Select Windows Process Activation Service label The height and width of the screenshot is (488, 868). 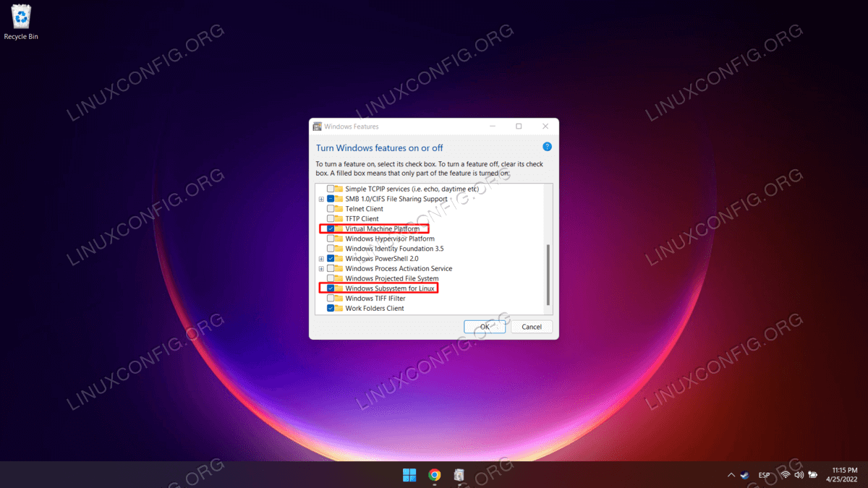tap(399, 268)
